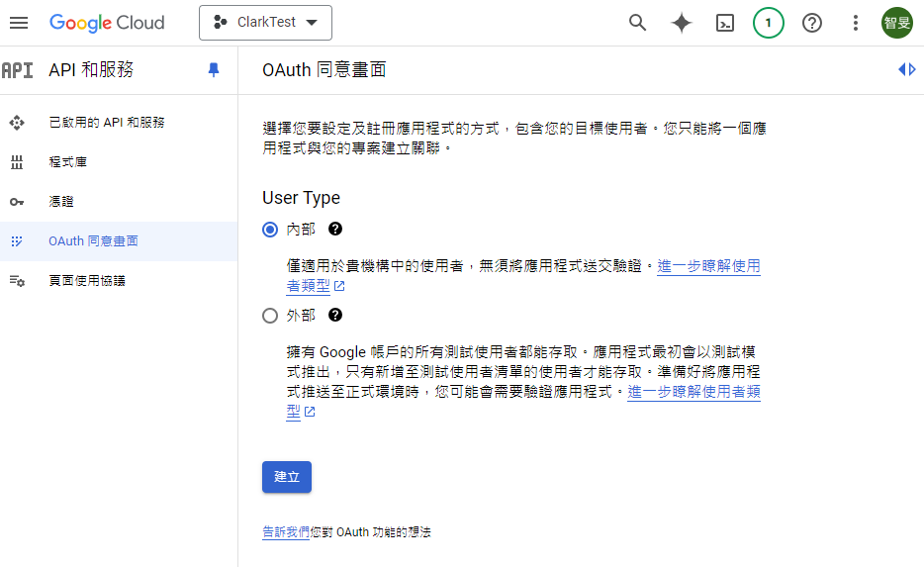Go to 憑證 in the sidebar

61,202
